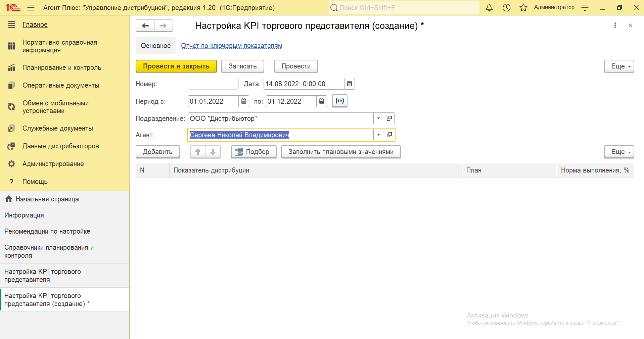Image resolution: width=644 pixels, height=339 pixels.
Task: Click the notifications bell icon
Action: tap(489, 7)
